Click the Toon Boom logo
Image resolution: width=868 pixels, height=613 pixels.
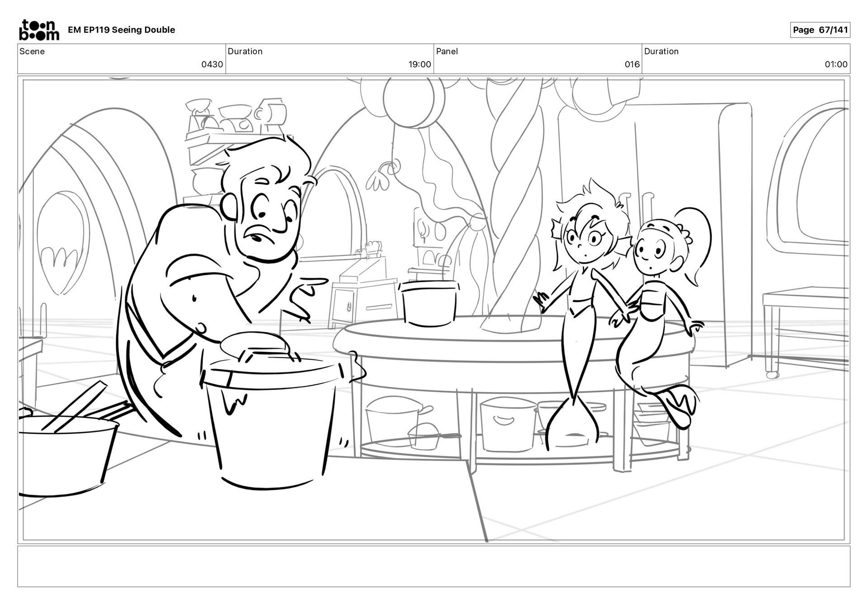point(39,30)
